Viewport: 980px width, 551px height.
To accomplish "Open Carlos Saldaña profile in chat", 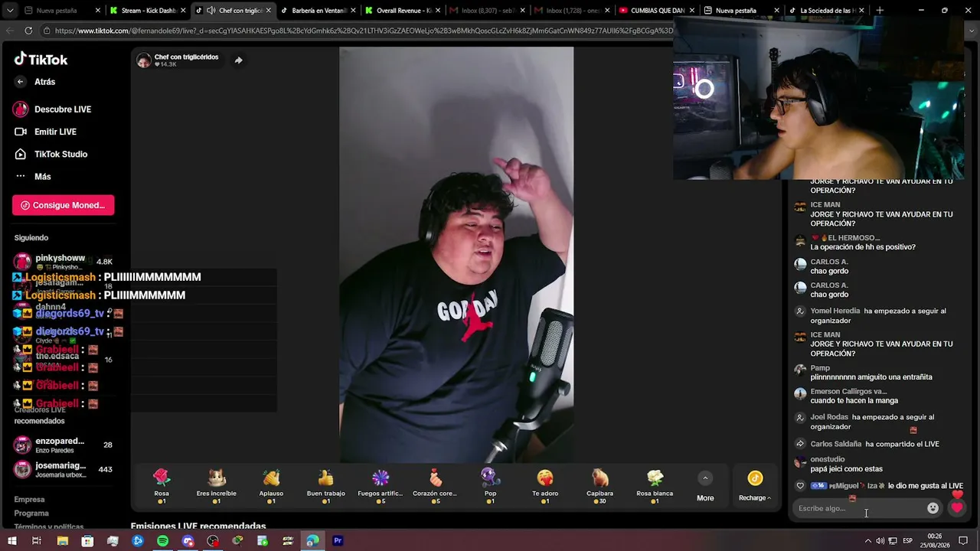I will (835, 444).
